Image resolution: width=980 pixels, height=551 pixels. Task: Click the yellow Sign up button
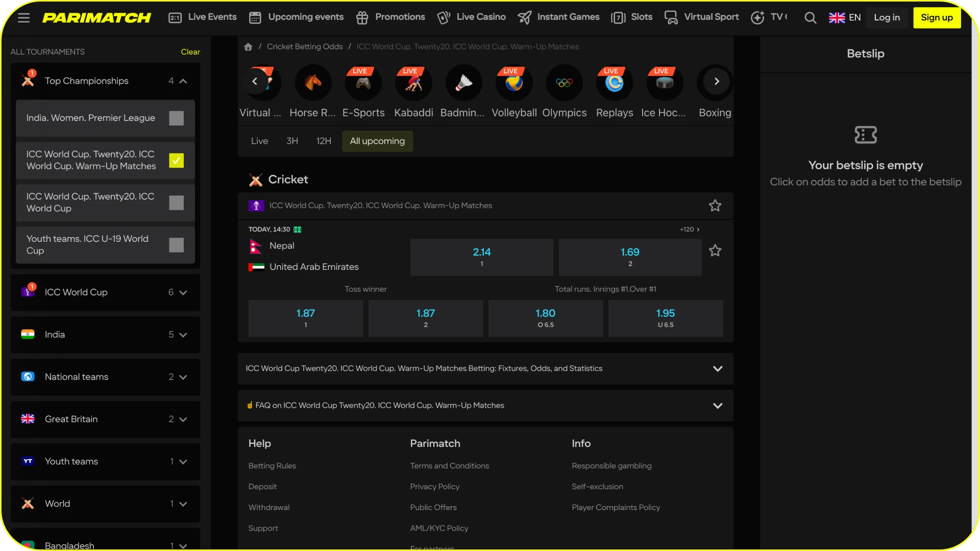click(937, 18)
